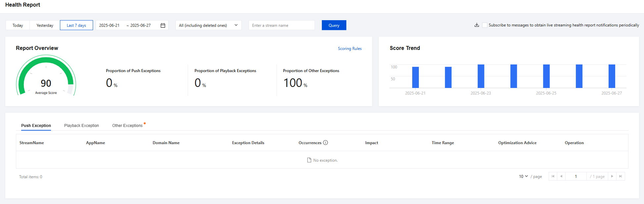Go to the first page of results
This screenshot has width=644, height=204.
point(553,177)
